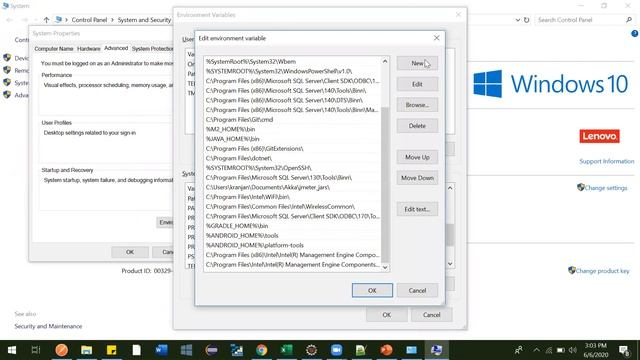Click System and Security breadcrumb

[144, 20]
